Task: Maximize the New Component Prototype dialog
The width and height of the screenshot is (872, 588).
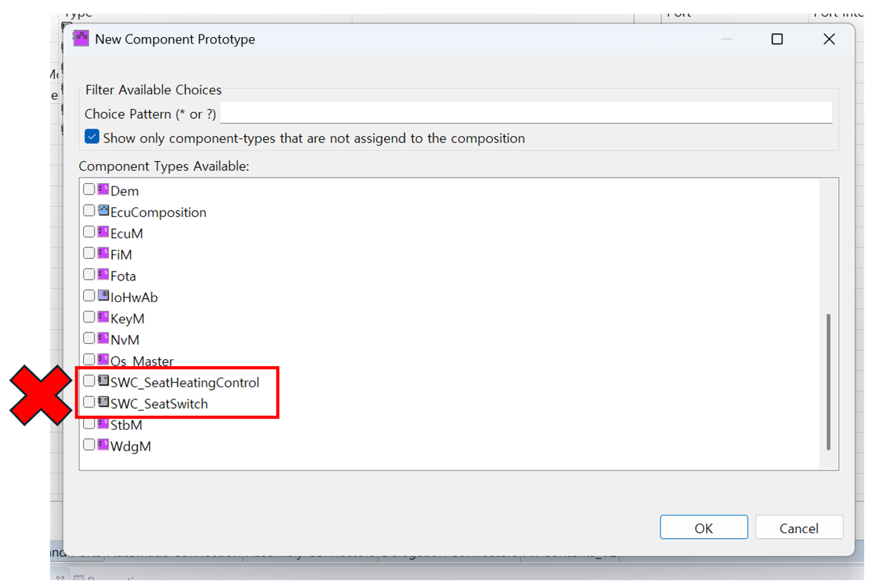Action: (777, 39)
